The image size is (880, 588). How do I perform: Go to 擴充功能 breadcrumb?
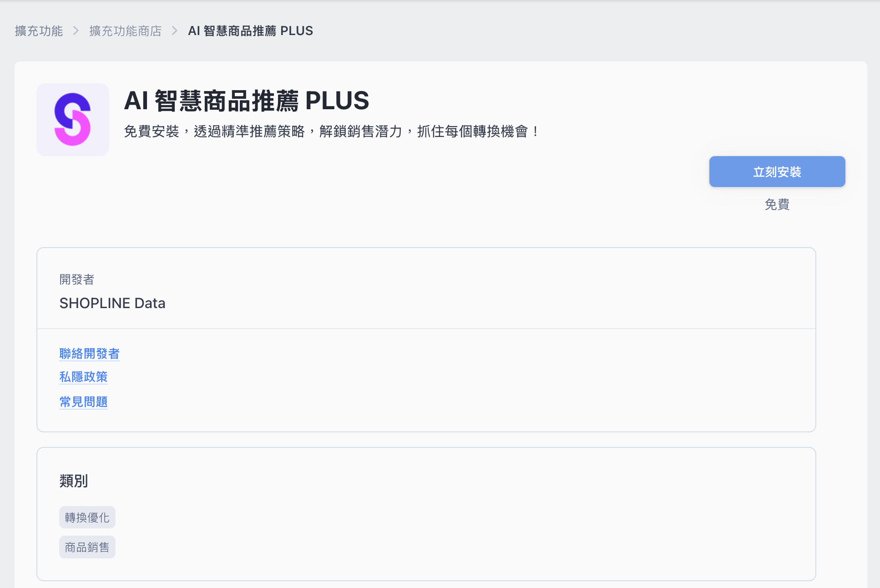pyautogui.click(x=39, y=31)
